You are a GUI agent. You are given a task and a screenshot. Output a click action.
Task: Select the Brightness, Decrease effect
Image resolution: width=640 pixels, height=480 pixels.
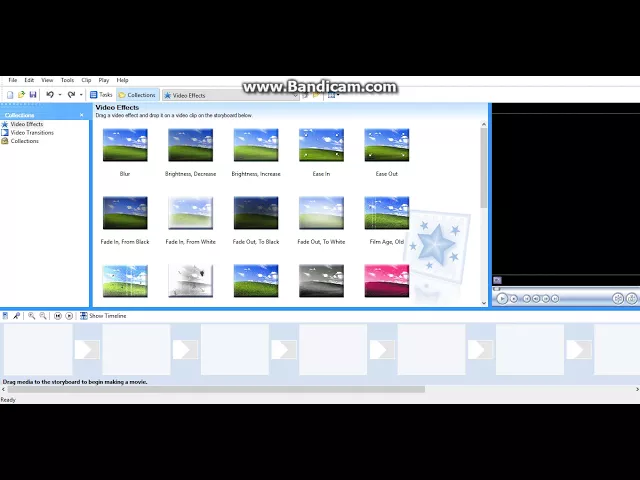(x=191, y=145)
